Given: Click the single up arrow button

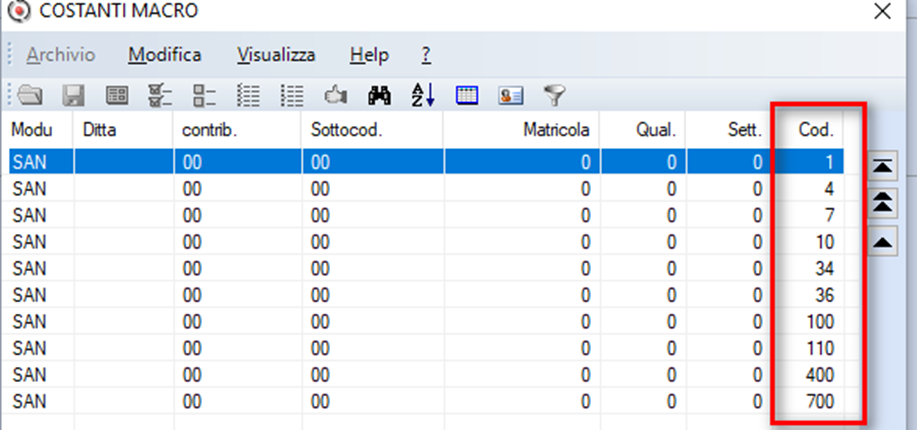Looking at the screenshot, I should tap(882, 241).
